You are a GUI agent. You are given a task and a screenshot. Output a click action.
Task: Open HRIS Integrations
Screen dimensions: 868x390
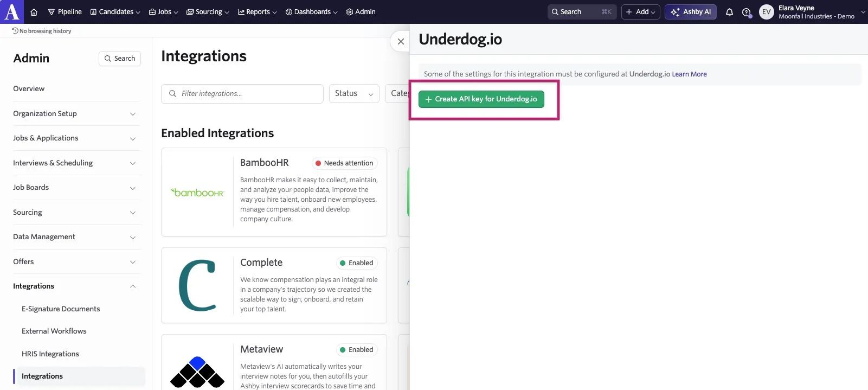tap(50, 354)
